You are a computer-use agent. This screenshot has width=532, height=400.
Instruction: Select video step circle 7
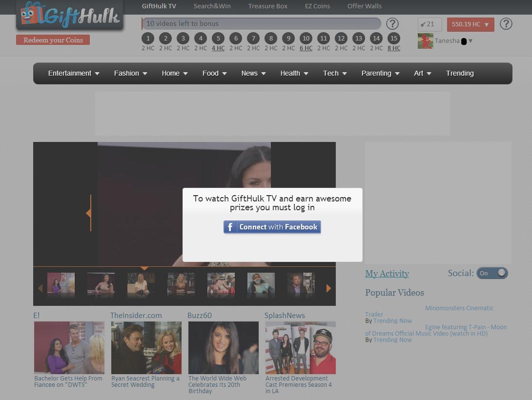click(253, 39)
